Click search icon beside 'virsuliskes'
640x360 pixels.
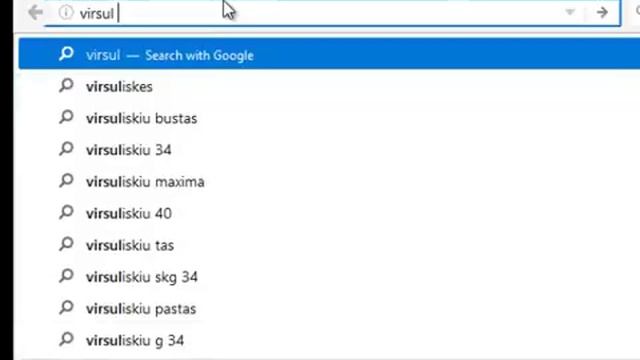[66, 85]
